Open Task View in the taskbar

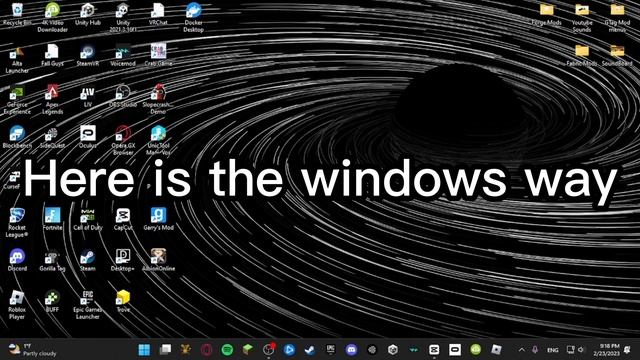(x=165, y=350)
